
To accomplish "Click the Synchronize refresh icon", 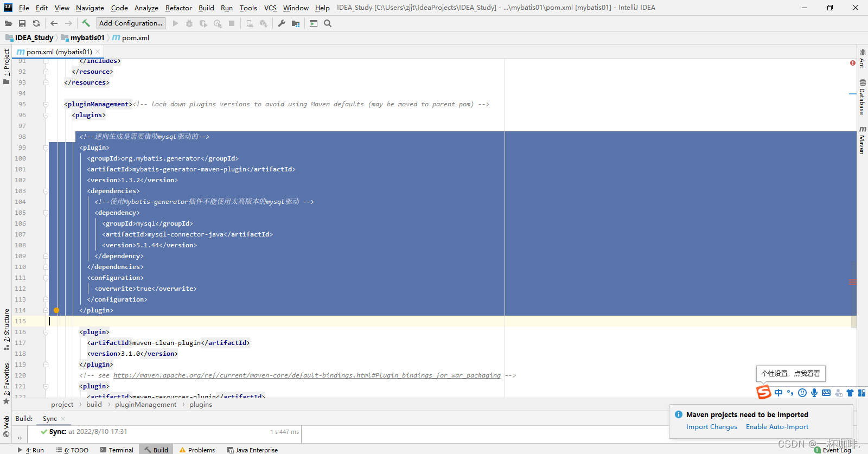I will (36, 23).
